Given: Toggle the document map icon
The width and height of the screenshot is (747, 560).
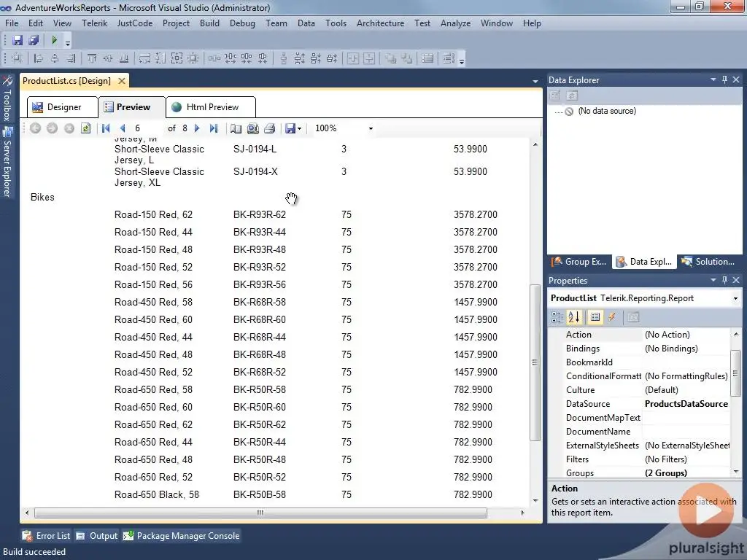Looking at the screenshot, I should (236, 128).
